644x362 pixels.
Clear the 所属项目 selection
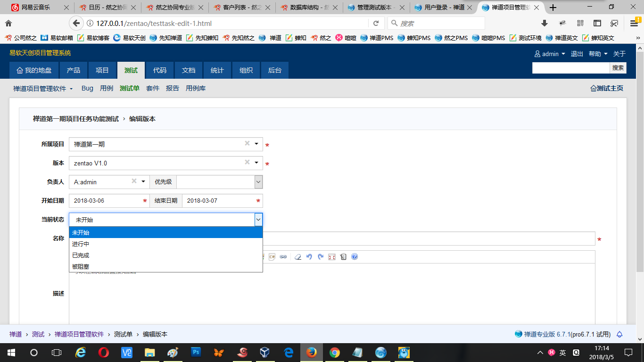[247, 143]
